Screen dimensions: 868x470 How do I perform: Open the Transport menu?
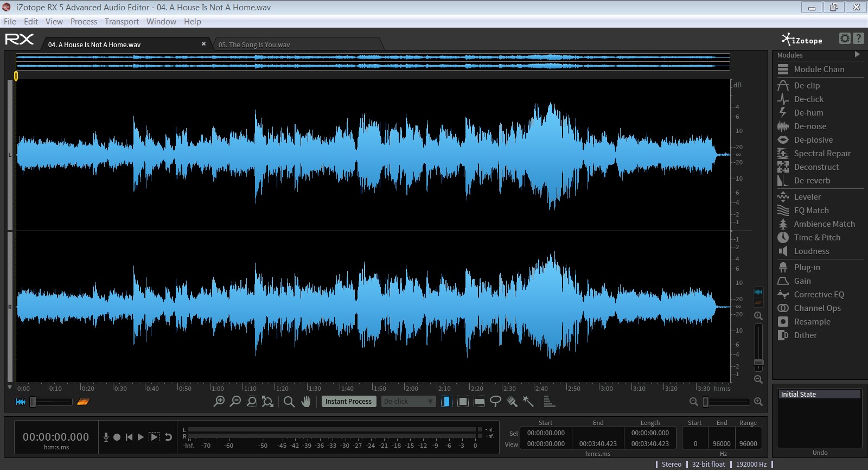click(122, 22)
